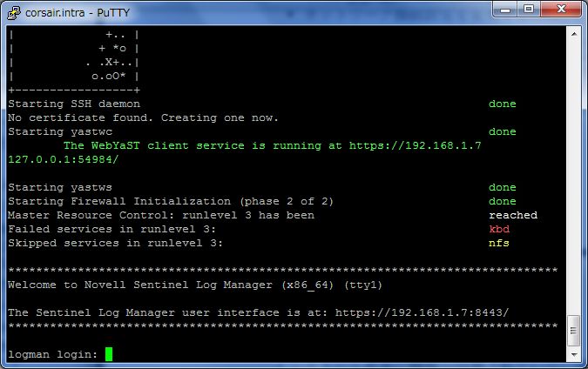Screen dimensions: 588x369
Task: Click 'Skipped services in runlevel 3:' text
Action: [x=116, y=243]
